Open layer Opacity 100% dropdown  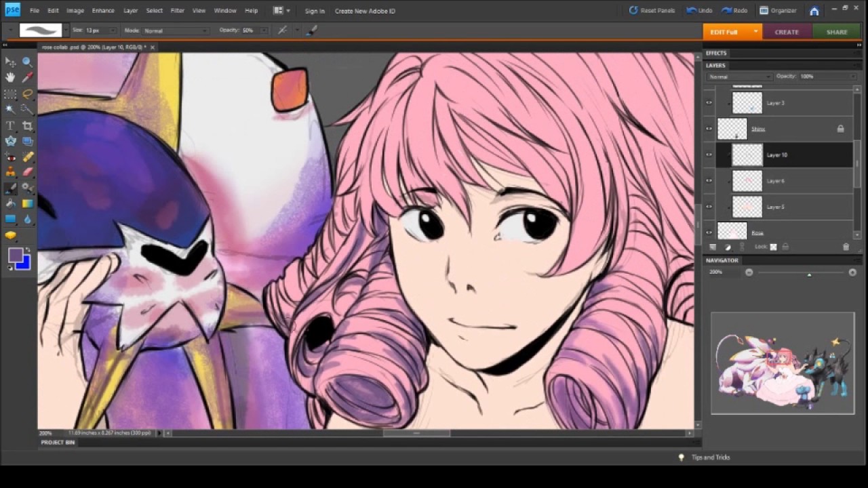[853, 77]
